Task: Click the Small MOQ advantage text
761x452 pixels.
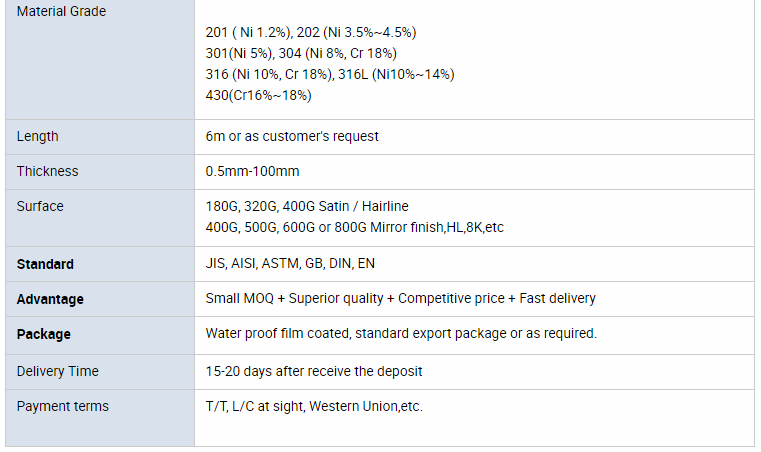Action: [400, 298]
